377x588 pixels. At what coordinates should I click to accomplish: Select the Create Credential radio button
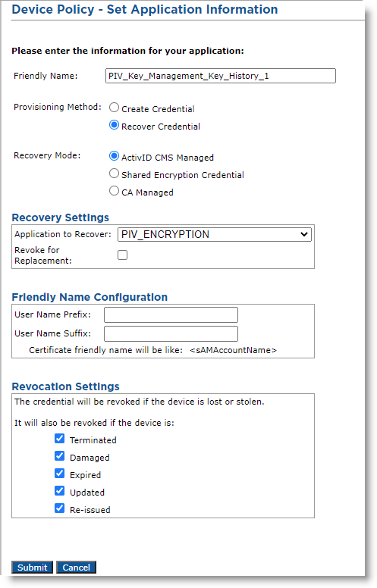[114, 108]
